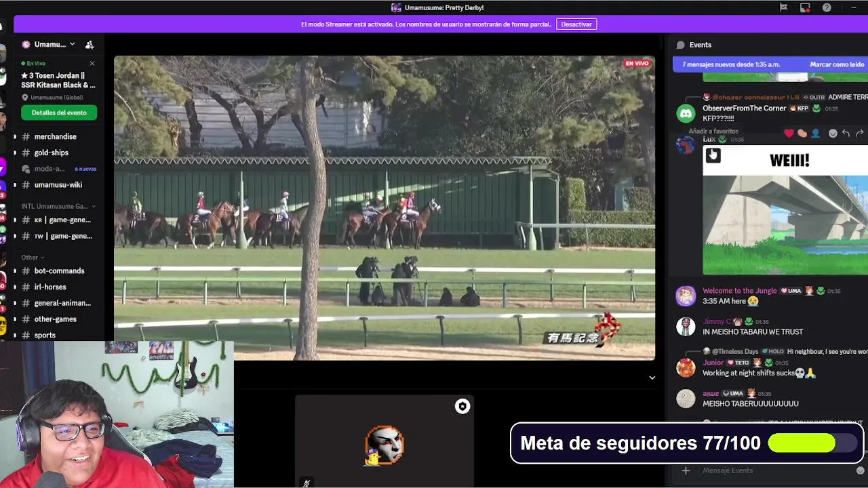Click the EN VIVO badge on stream
The image size is (868, 488).
coord(637,64)
